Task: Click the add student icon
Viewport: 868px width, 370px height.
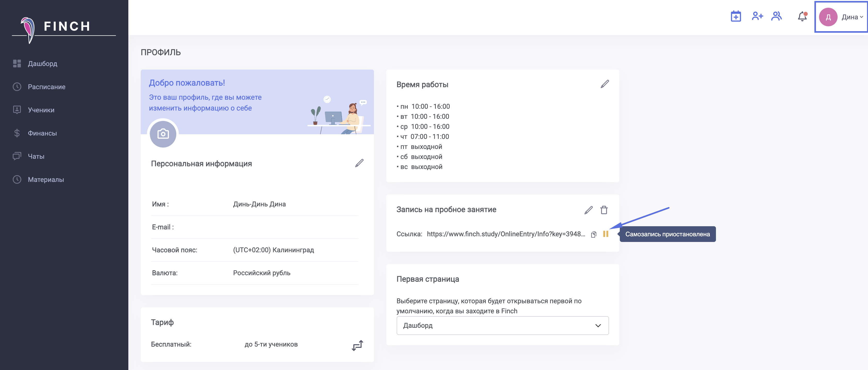Action: pyautogui.click(x=757, y=16)
